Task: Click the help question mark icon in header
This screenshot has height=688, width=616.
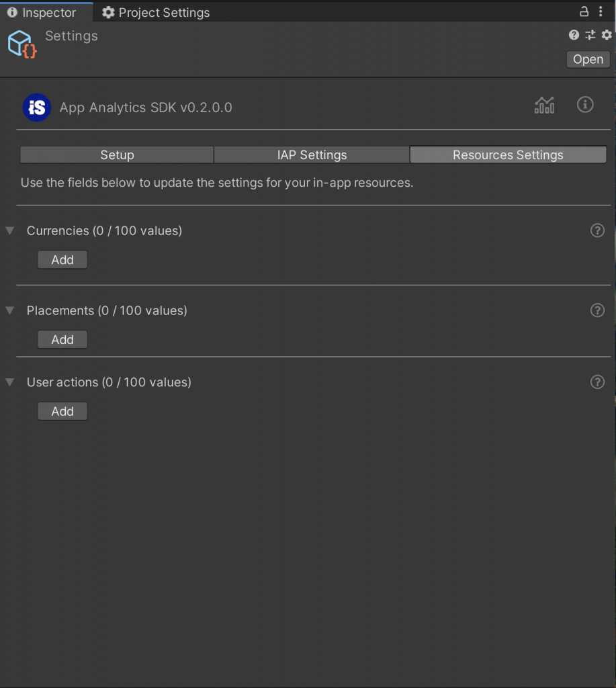Action: click(573, 35)
